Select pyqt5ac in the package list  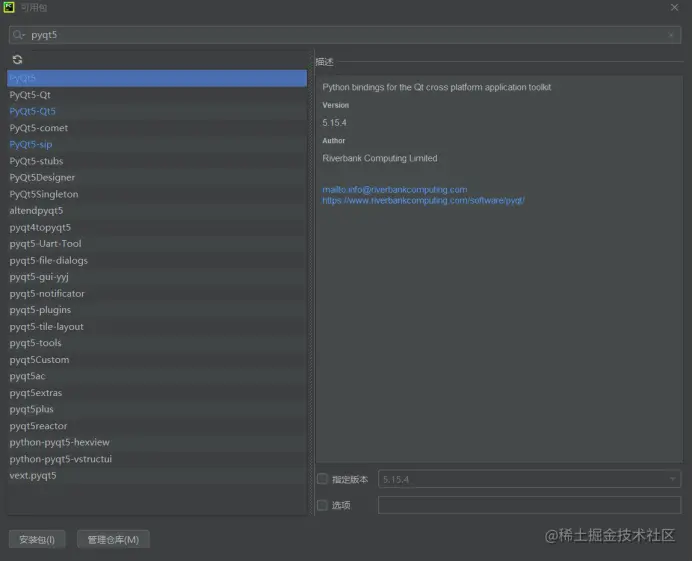[157, 376]
